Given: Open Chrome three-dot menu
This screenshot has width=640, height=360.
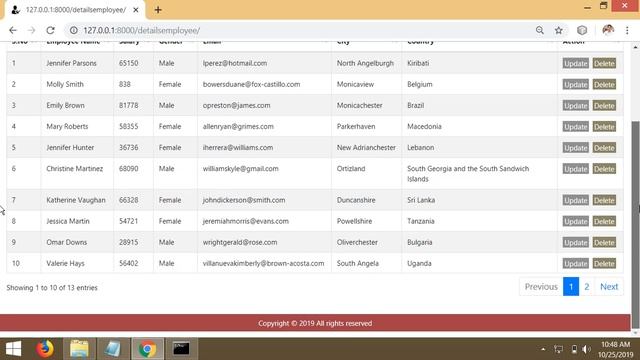Looking at the screenshot, I should pos(627,30).
